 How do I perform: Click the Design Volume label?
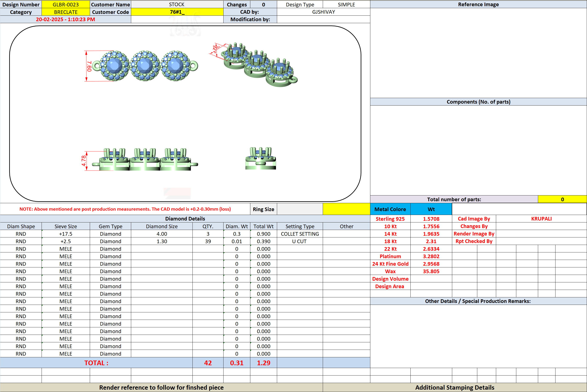390,279
